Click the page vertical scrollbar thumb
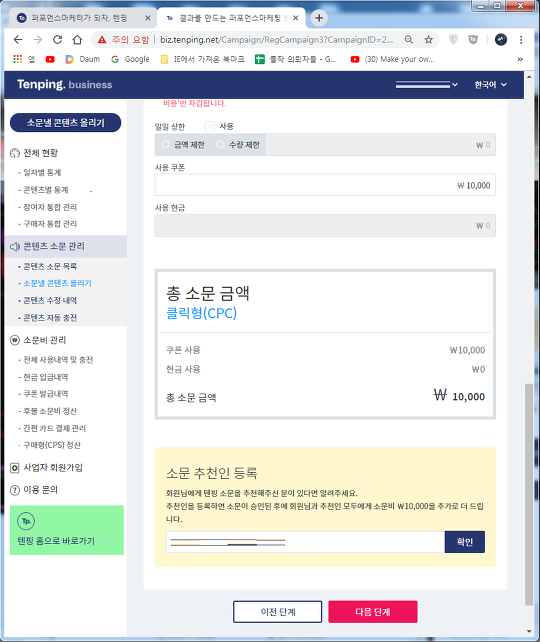 tap(529, 495)
